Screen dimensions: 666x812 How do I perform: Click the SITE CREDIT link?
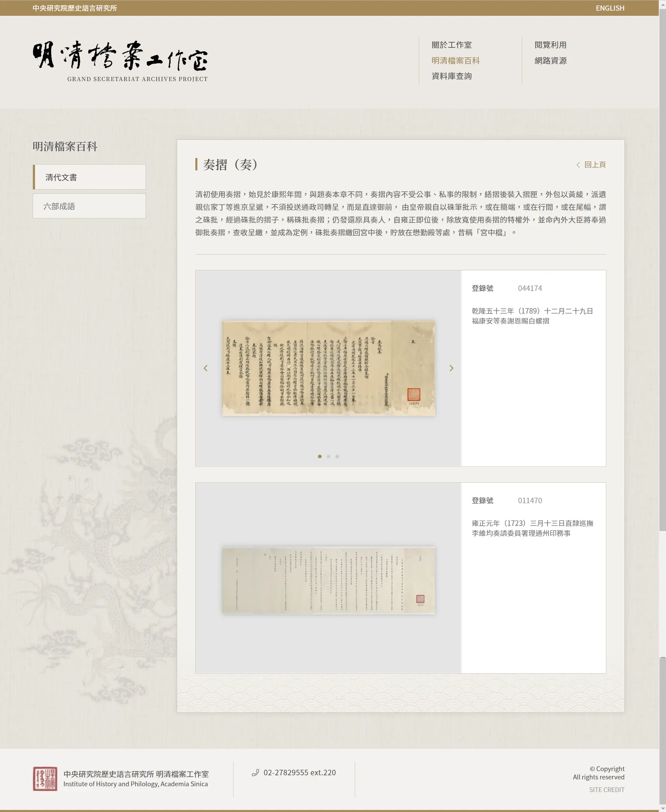coord(607,789)
